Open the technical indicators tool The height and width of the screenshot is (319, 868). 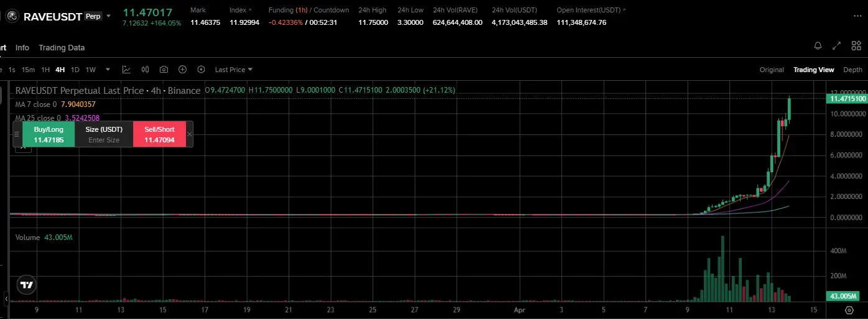126,70
